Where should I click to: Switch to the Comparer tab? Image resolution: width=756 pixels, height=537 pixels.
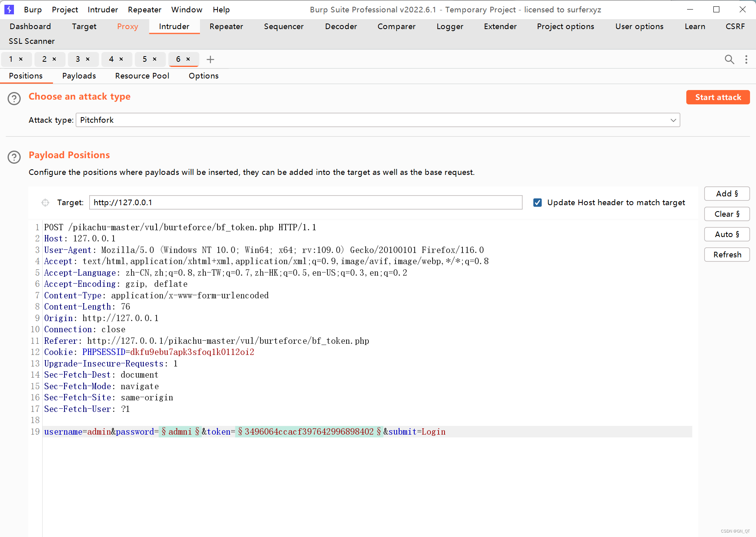click(x=396, y=26)
